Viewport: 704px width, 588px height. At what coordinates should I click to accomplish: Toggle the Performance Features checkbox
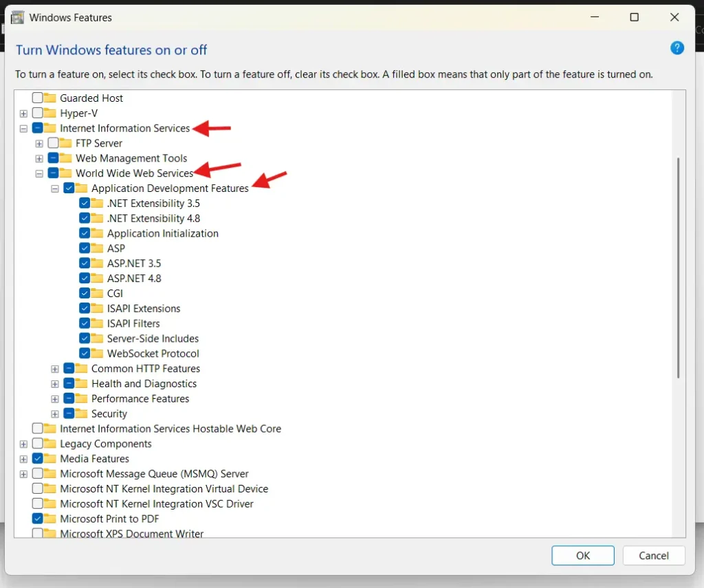tap(69, 398)
